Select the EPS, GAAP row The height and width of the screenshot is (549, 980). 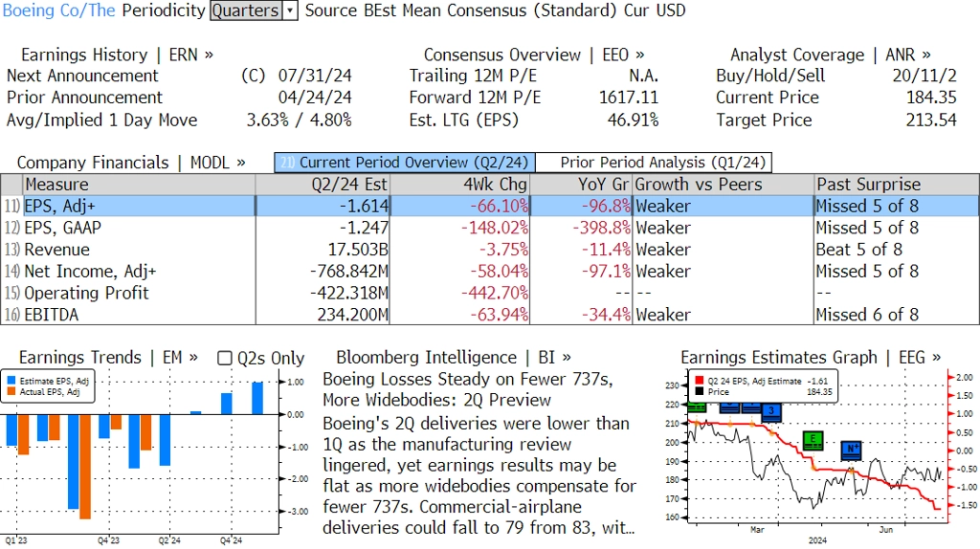tap(490, 228)
